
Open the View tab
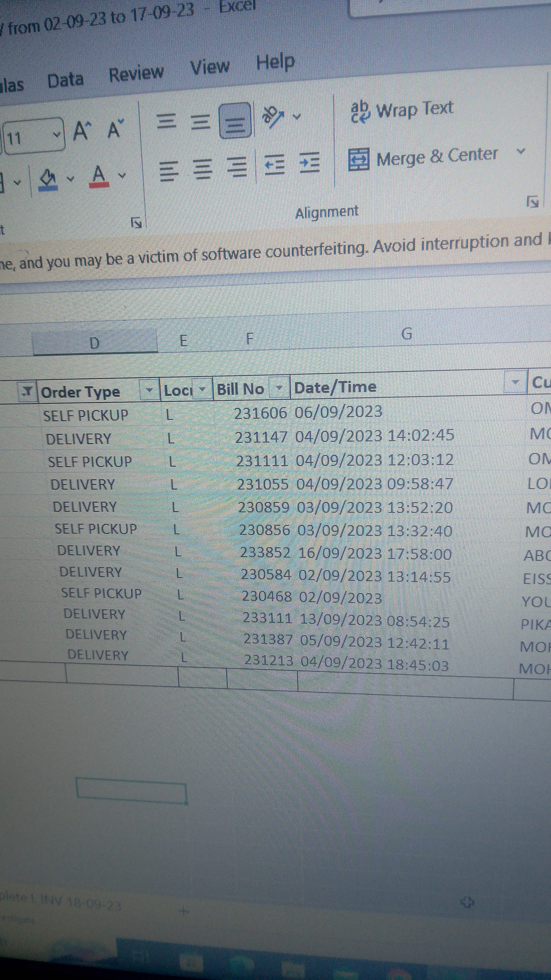click(210, 67)
